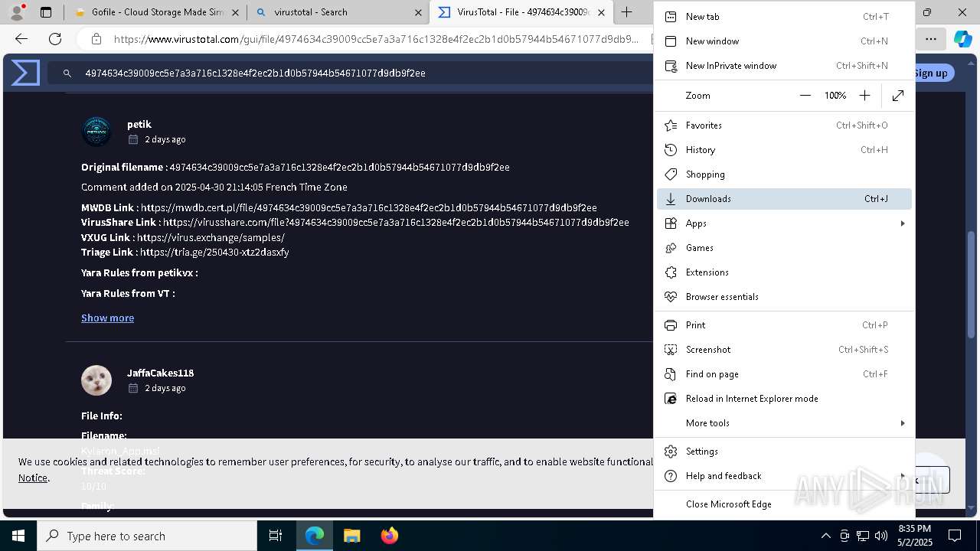Open the tria.ge Triage link
Image resolution: width=980 pixels, height=551 pixels.
click(x=214, y=253)
